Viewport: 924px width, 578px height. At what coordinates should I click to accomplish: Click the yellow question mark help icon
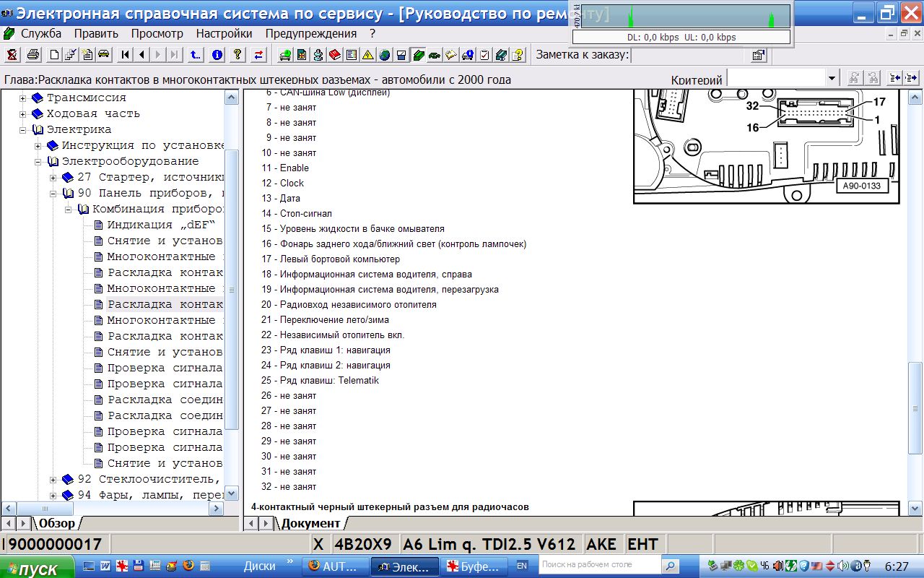pyautogui.click(x=237, y=55)
